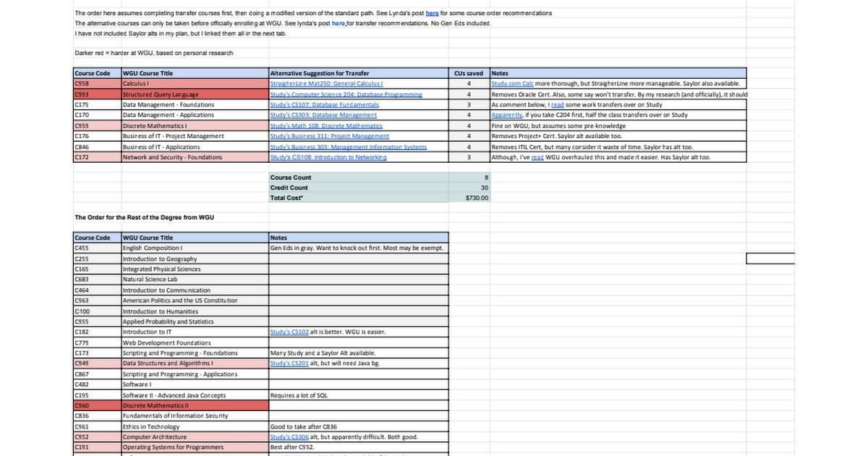Open StraighterLine Mat250 General Calculus I link
Viewport: 868px width, 456px height.
click(x=325, y=84)
